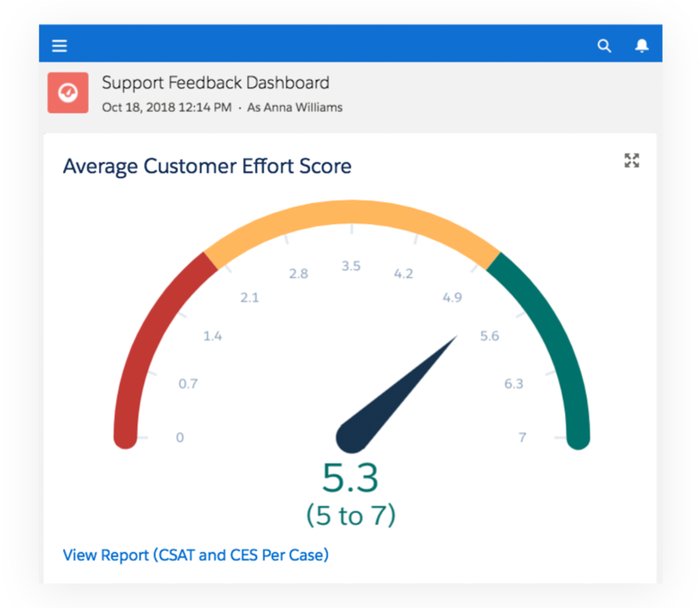Screen dimensions: 700x608
Task: Open View Report (CSAT and CES Per Case)
Action: coord(196,555)
